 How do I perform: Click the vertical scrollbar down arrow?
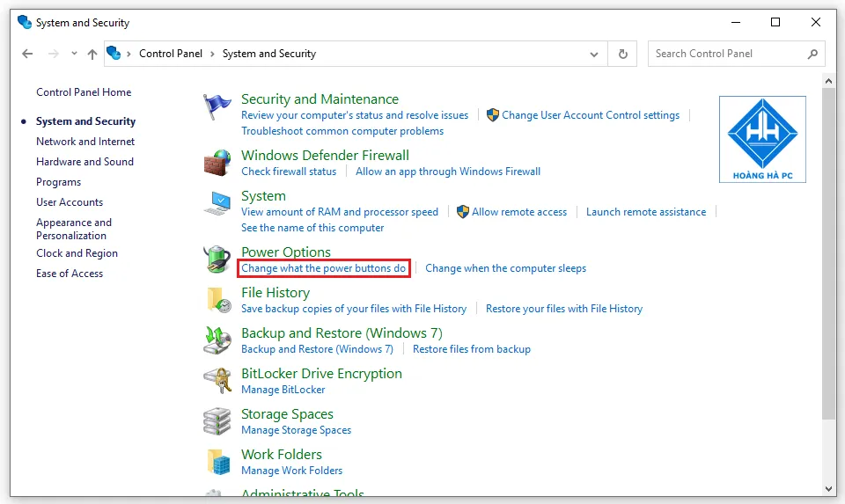coord(829,488)
